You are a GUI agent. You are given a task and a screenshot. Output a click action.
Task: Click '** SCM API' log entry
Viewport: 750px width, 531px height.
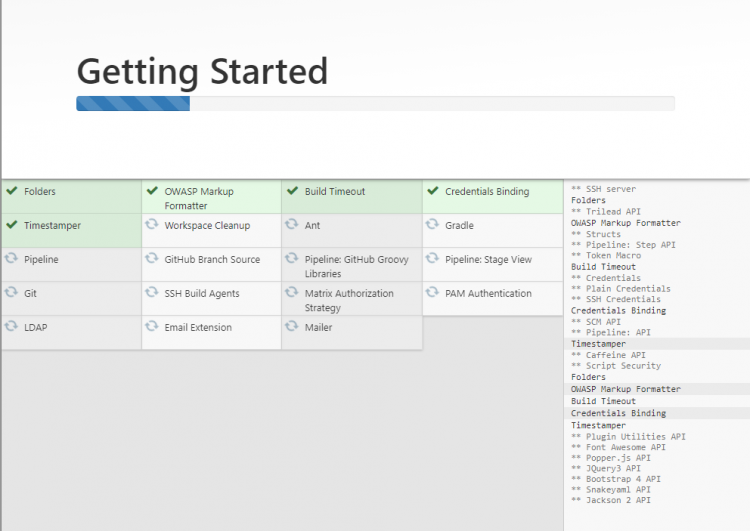tap(596, 321)
